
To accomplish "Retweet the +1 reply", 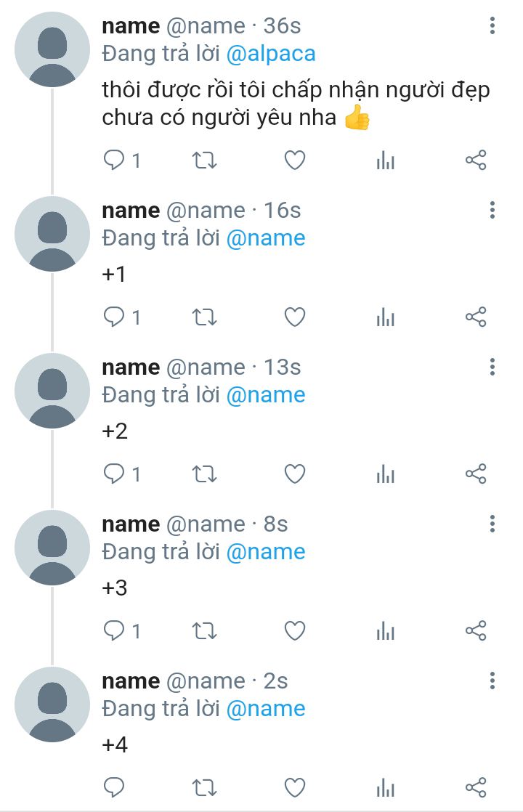I will (x=205, y=317).
